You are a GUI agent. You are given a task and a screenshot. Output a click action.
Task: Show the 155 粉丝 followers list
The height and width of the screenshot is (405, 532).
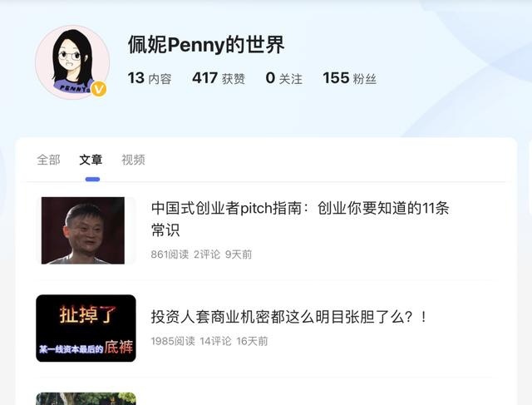(x=349, y=78)
